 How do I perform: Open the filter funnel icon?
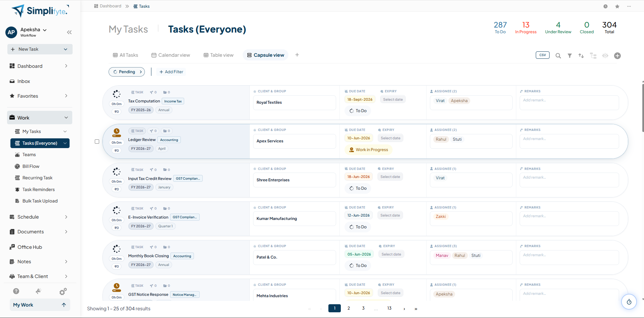click(x=570, y=56)
